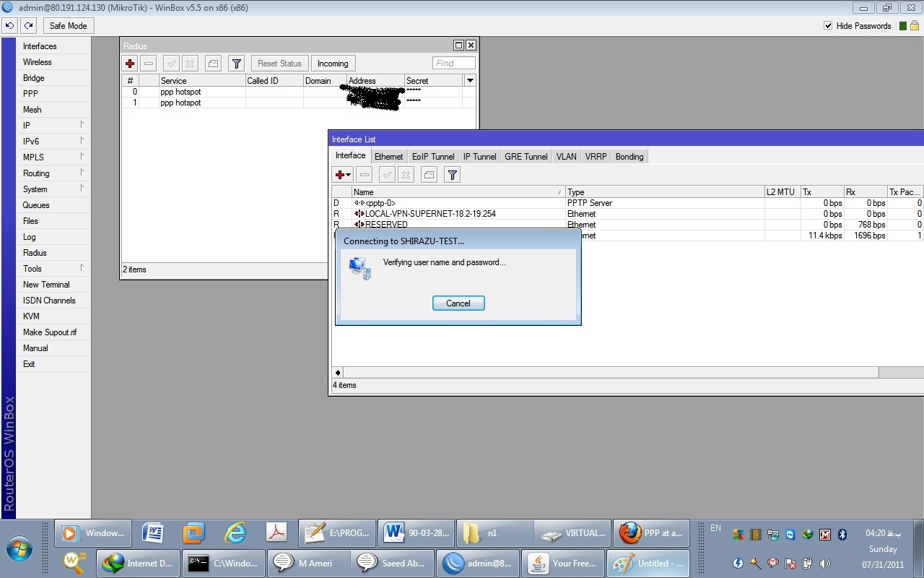
Task: Open Microsoft Word pinned taskbar icon
Action: tap(154, 533)
